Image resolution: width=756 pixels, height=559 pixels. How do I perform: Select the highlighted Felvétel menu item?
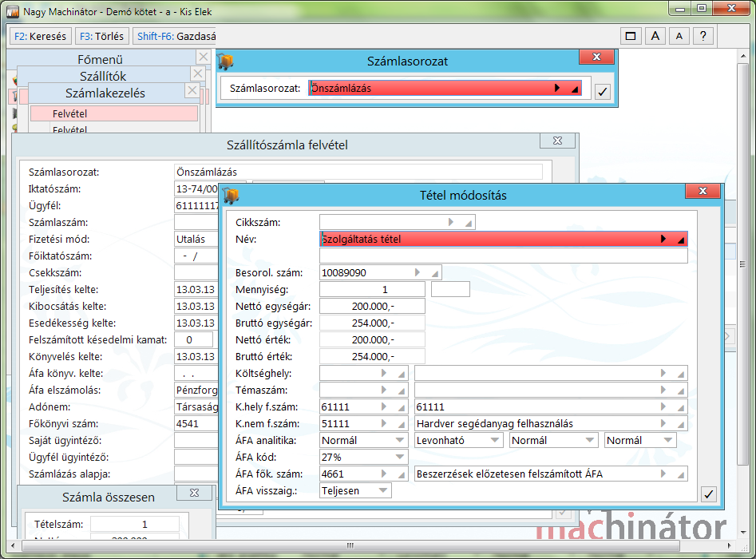(x=114, y=114)
